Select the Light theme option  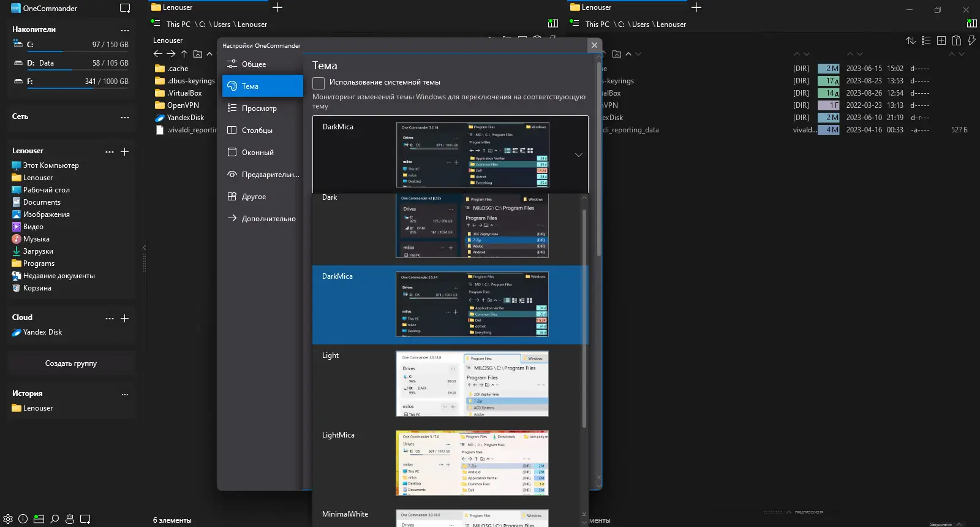coord(330,355)
